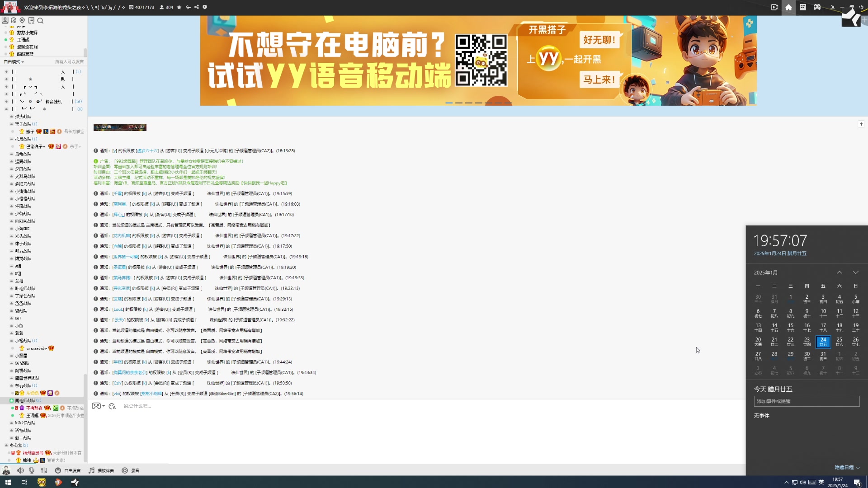The image size is (868, 488).
Task: Click the sticker face icon in chat input
Action: [112, 406]
